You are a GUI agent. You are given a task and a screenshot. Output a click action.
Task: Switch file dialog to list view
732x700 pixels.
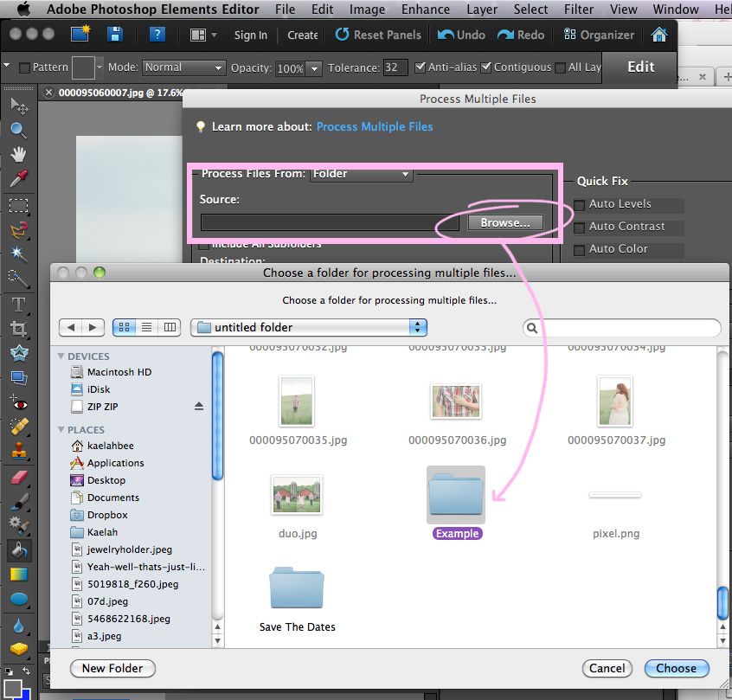tap(146, 327)
